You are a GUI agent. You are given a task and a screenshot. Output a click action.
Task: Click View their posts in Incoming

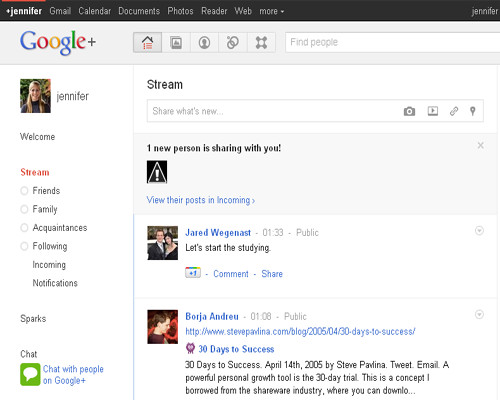(x=201, y=200)
